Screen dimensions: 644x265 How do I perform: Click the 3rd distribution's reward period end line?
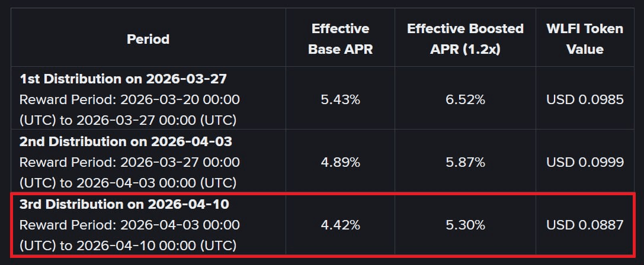[x=128, y=245]
